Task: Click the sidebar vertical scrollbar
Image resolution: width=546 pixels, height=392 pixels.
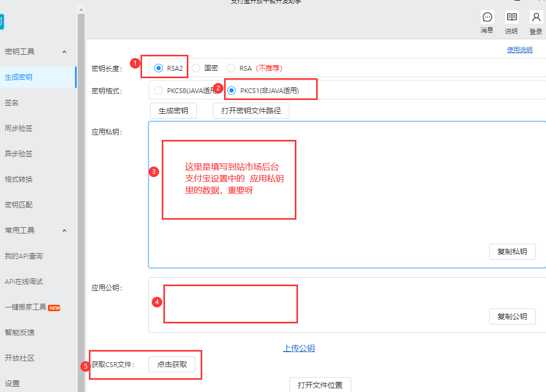Action: [81, 202]
